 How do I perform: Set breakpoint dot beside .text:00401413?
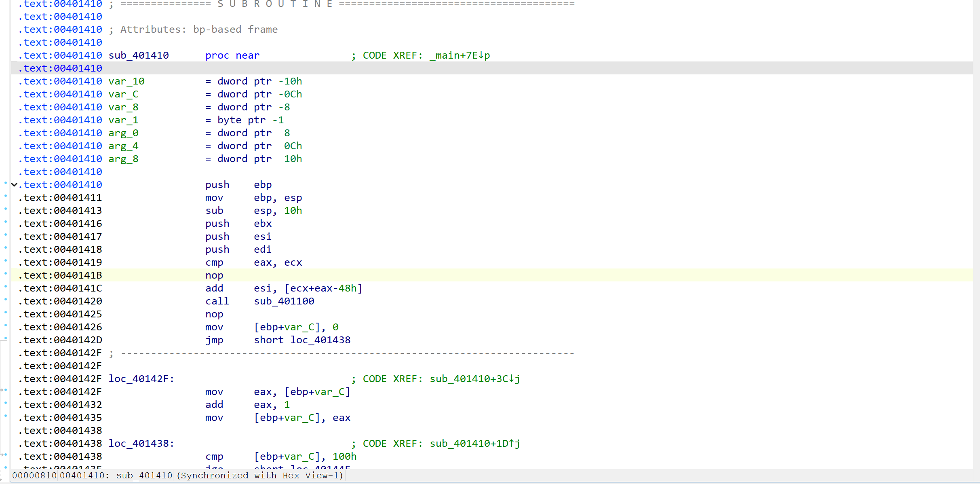6,209
